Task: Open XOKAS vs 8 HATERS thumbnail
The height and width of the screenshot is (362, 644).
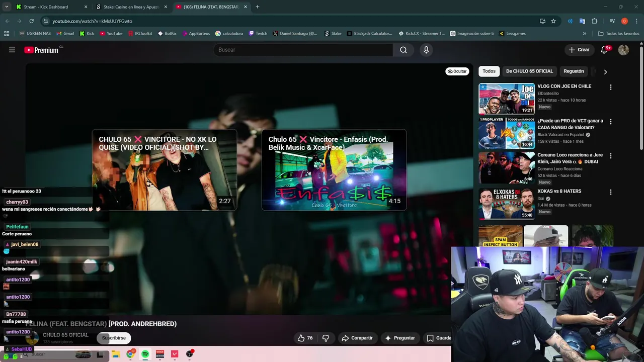Action: [x=507, y=204]
